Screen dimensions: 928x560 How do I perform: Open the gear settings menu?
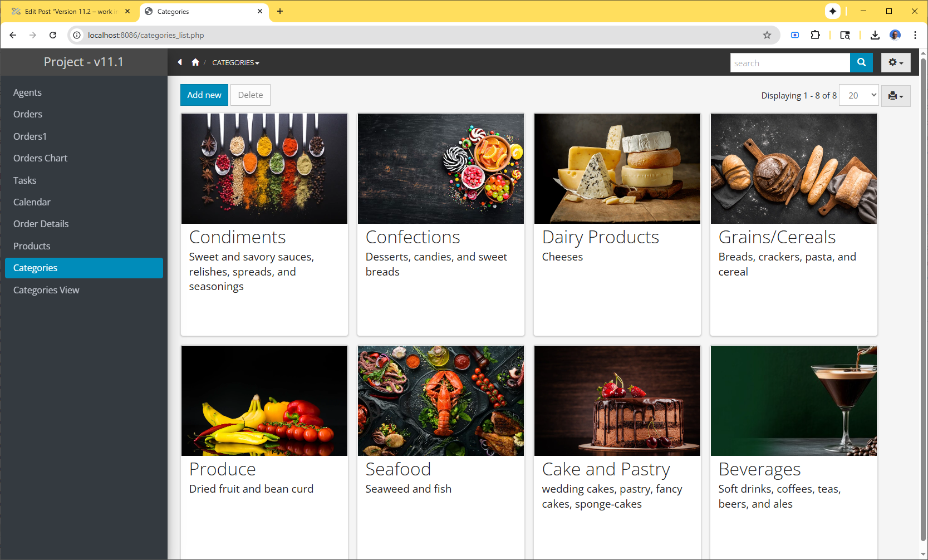click(895, 63)
